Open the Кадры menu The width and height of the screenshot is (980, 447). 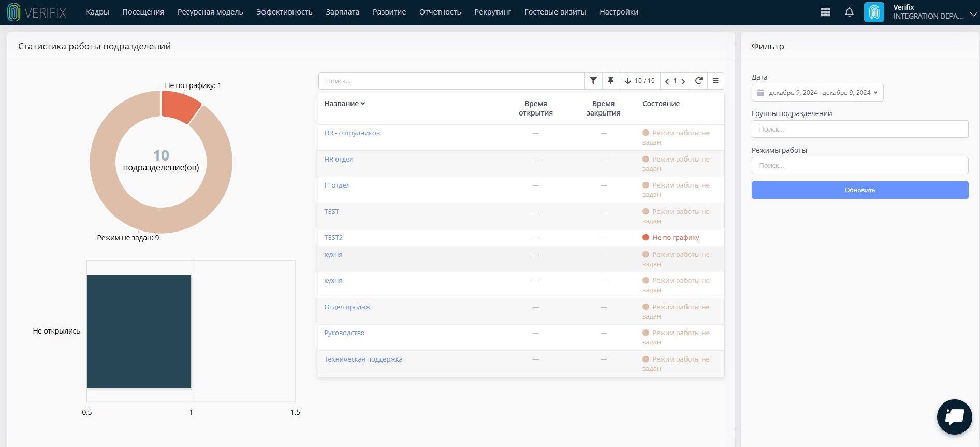coord(97,12)
